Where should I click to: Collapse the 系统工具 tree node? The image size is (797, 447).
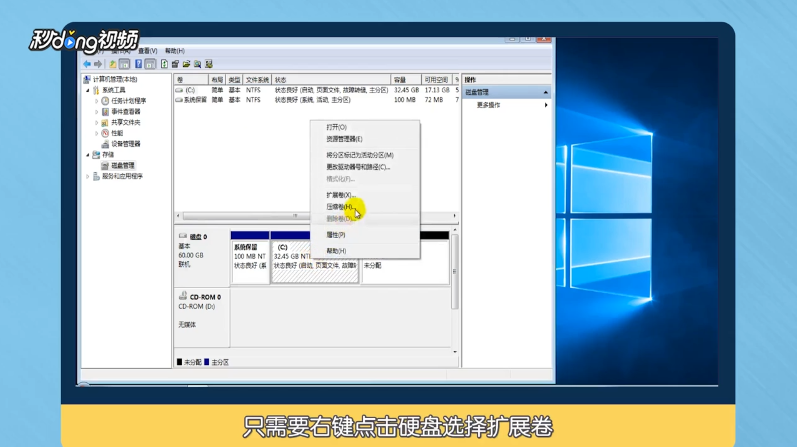88,90
